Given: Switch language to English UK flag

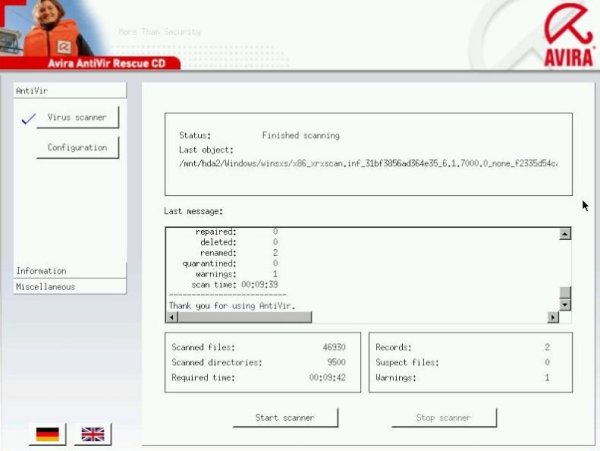Looking at the screenshot, I should [93, 434].
